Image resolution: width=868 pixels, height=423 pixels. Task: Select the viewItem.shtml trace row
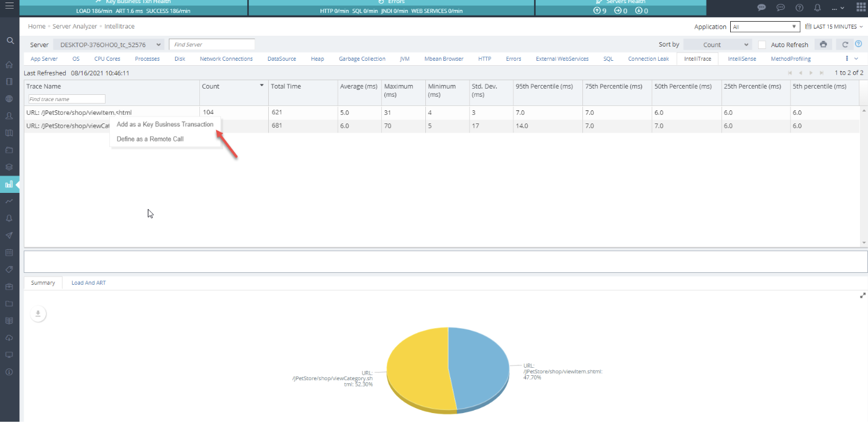point(442,112)
